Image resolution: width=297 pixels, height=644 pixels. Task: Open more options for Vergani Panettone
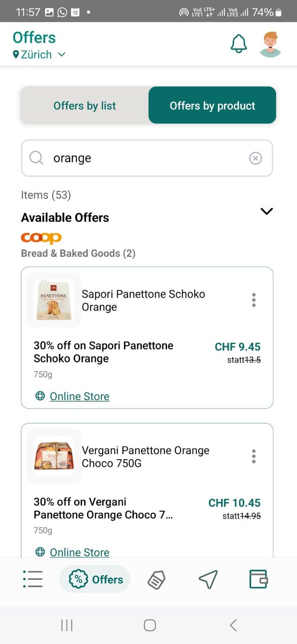253,456
